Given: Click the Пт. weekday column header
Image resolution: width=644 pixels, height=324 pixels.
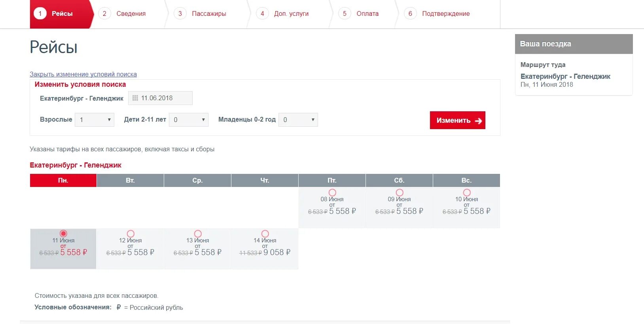Looking at the screenshot, I should (332, 180).
